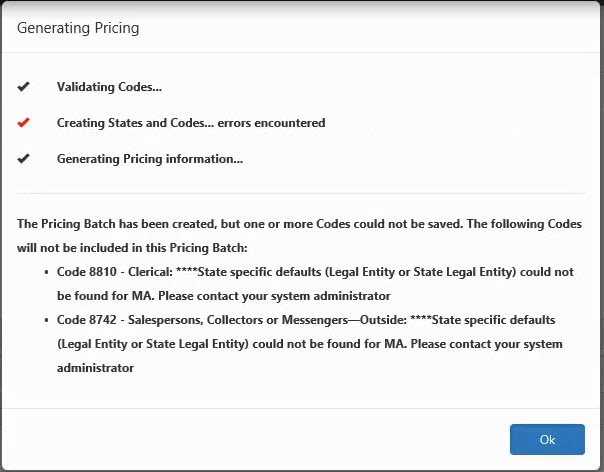Click the checkmark beside Generating Pricing information

click(x=23, y=159)
